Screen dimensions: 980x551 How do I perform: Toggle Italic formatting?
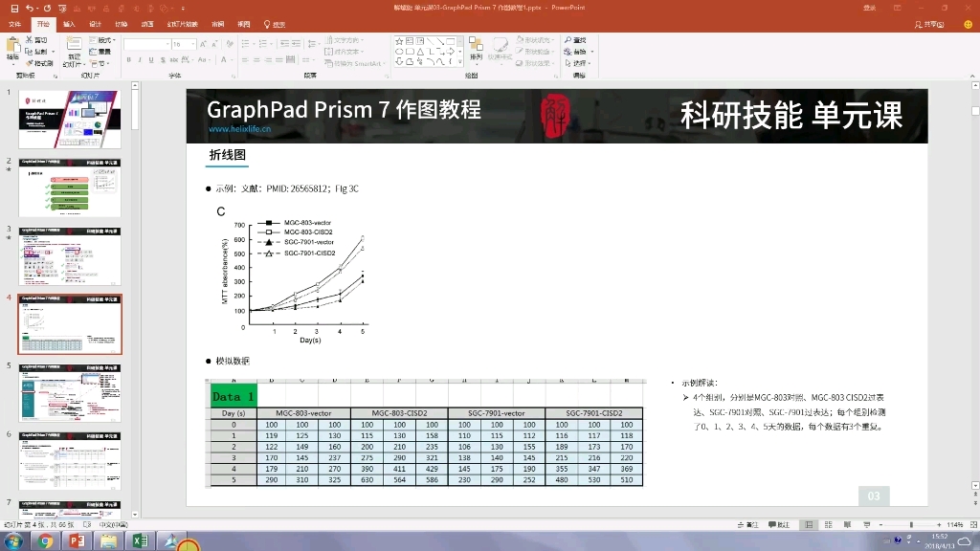click(x=140, y=60)
